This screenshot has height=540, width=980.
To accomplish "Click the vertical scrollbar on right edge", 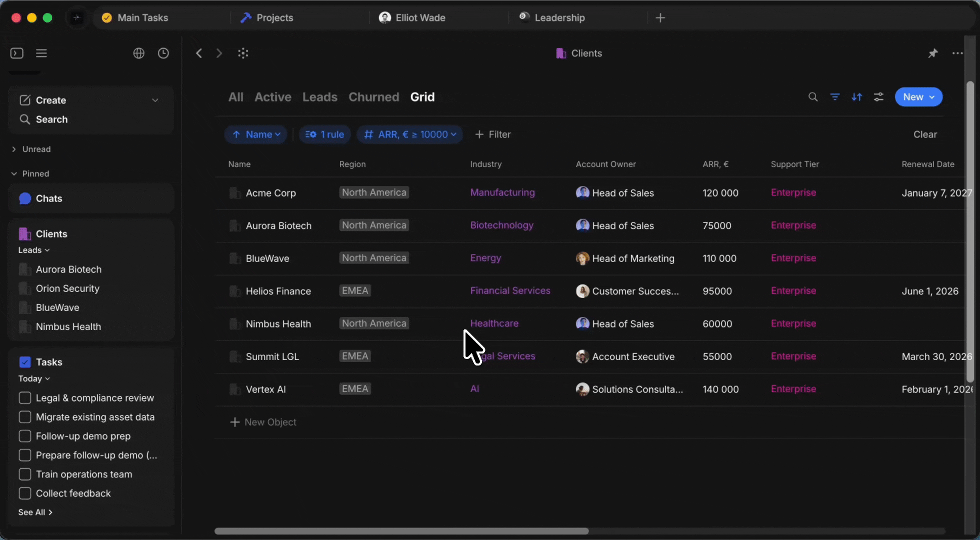I will pyautogui.click(x=970, y=231).
